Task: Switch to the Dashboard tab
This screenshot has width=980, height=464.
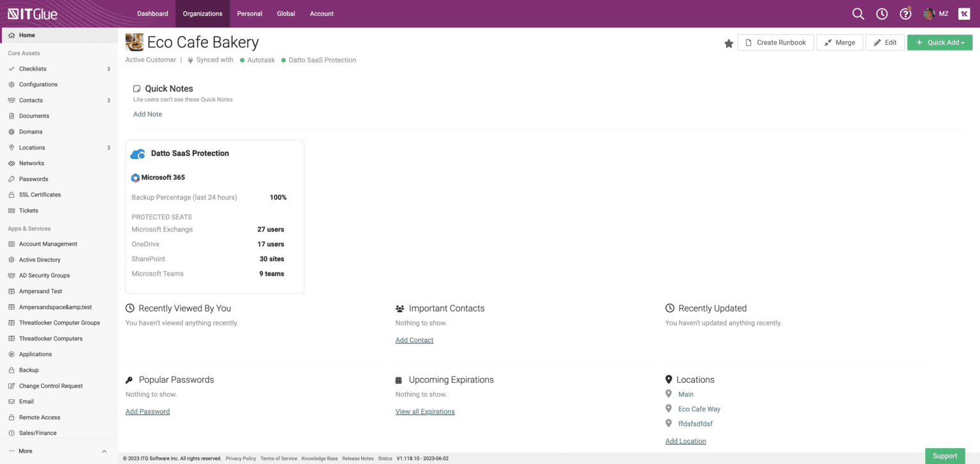Action: click(152, 13)
